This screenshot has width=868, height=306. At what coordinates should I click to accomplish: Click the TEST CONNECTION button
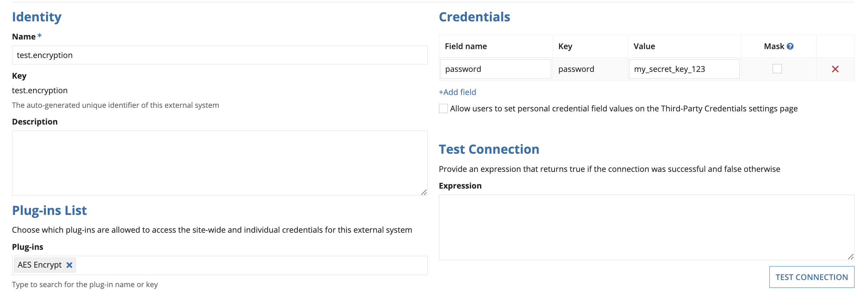[x=812, y=277]
